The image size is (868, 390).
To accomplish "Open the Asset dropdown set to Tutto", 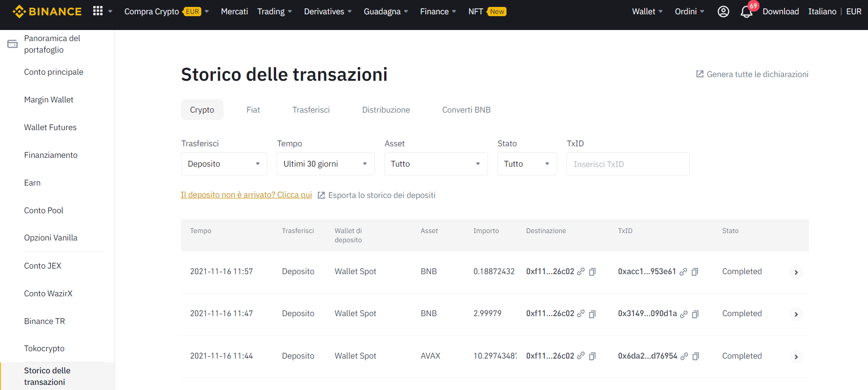I will click(436, 164).
